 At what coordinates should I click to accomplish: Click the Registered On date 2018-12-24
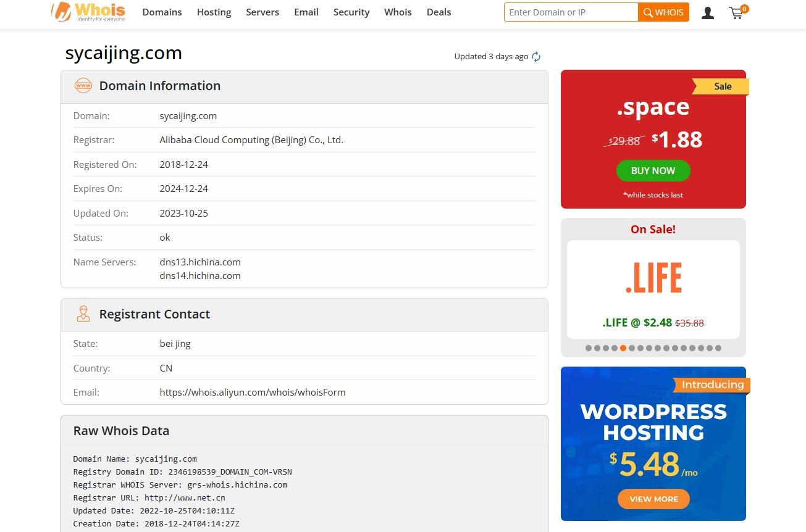tap(184, 164)
